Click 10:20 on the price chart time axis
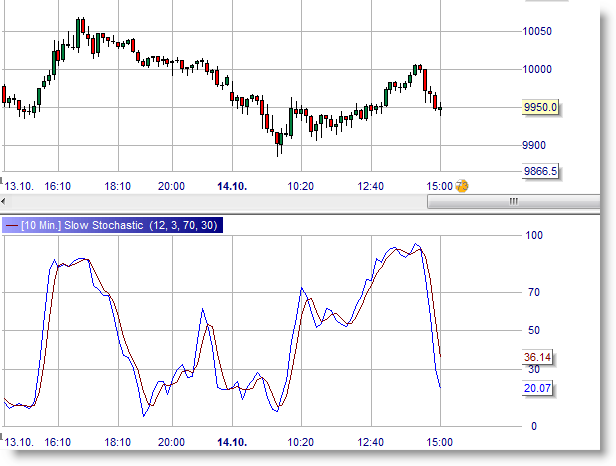Viewport: 616px width, 466px height. 301,186
